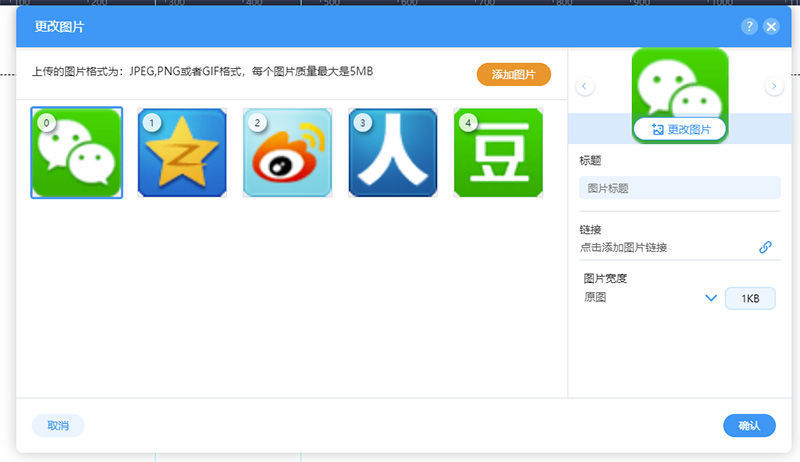
Task: Click the 更改图片 button on the preview
Action: [680, 130]
